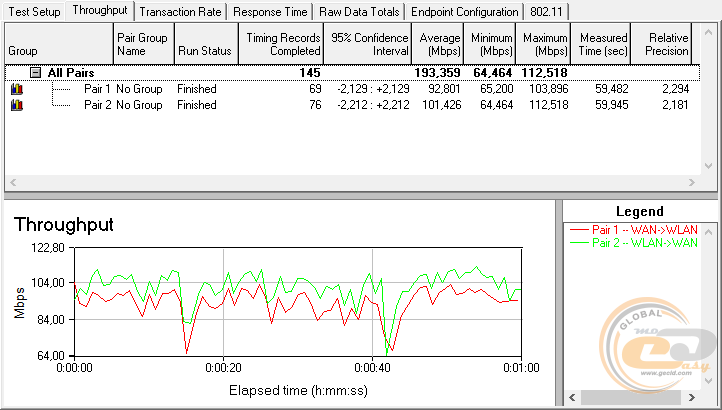Click the Average (Mbps) column header

[x=437, y=44]
